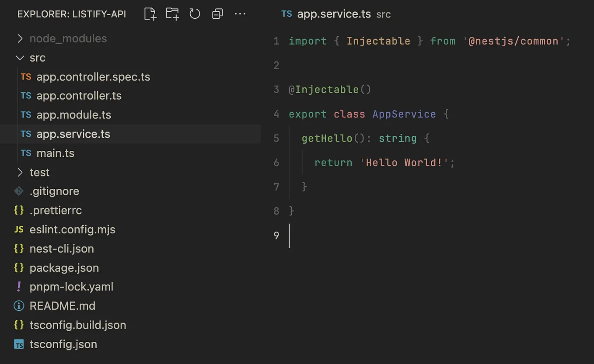Click the New Folder icon in Explorer
Image resolution: width=594 pixels, height=364 pixels.
coord(172,14)
